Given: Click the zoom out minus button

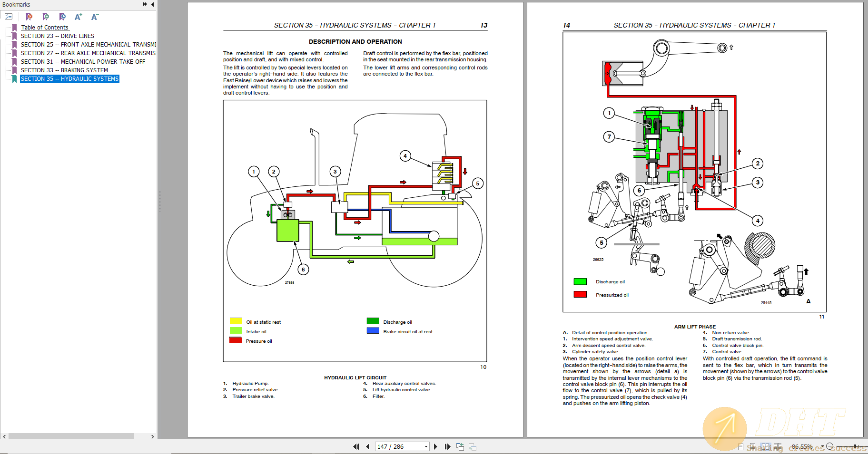Looking at the screenshot, I should [x=830, y=446].
